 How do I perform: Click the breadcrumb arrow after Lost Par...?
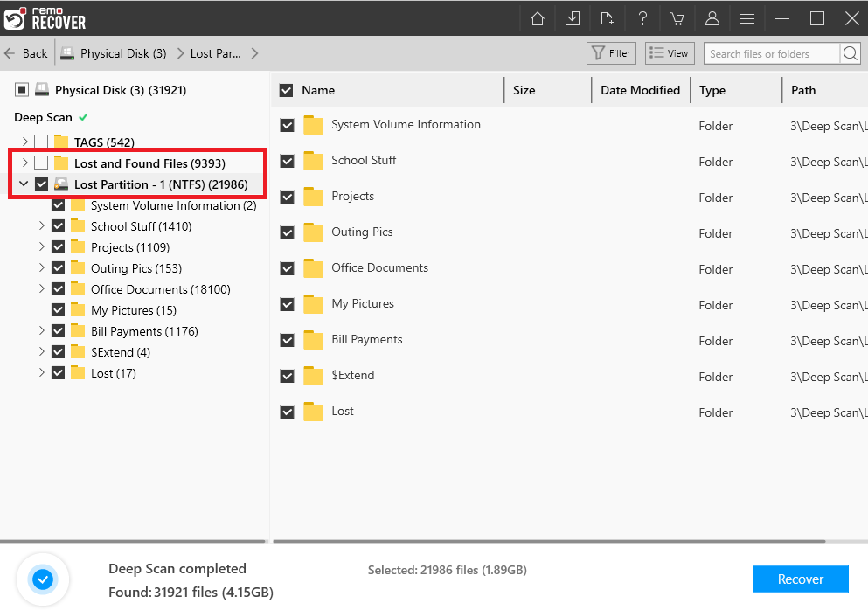click(x=254, y=53)
